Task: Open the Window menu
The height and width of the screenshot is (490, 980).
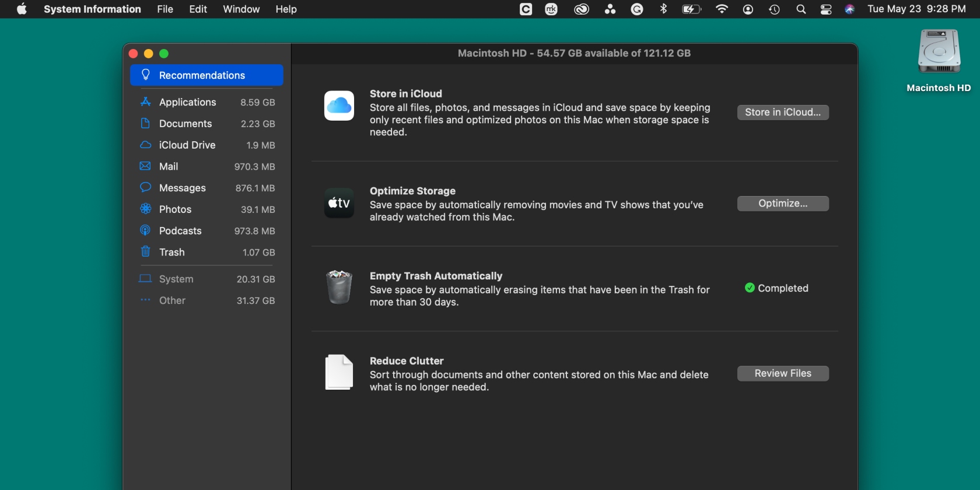Action: 241,9
